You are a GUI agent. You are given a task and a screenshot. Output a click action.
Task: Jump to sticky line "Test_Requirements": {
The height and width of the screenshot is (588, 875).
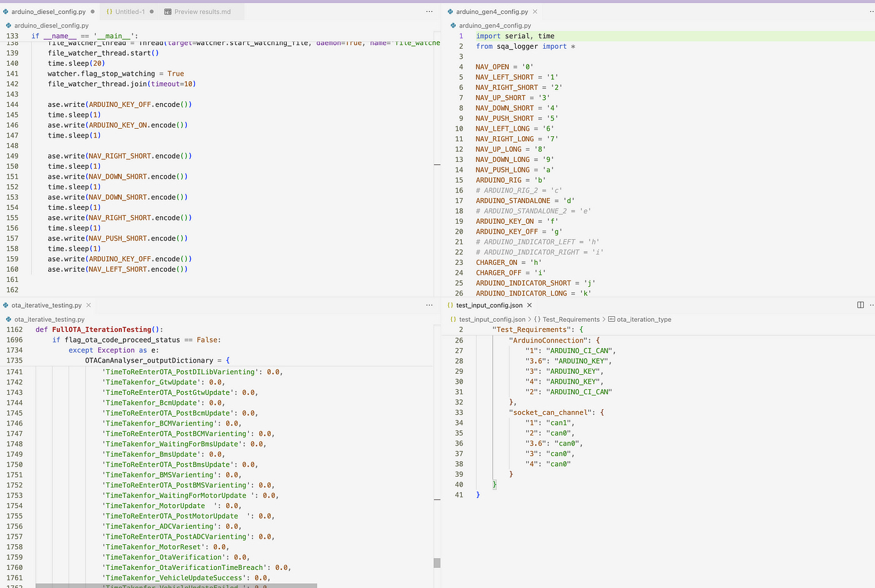pyautogui.click(x=537, y=329)
